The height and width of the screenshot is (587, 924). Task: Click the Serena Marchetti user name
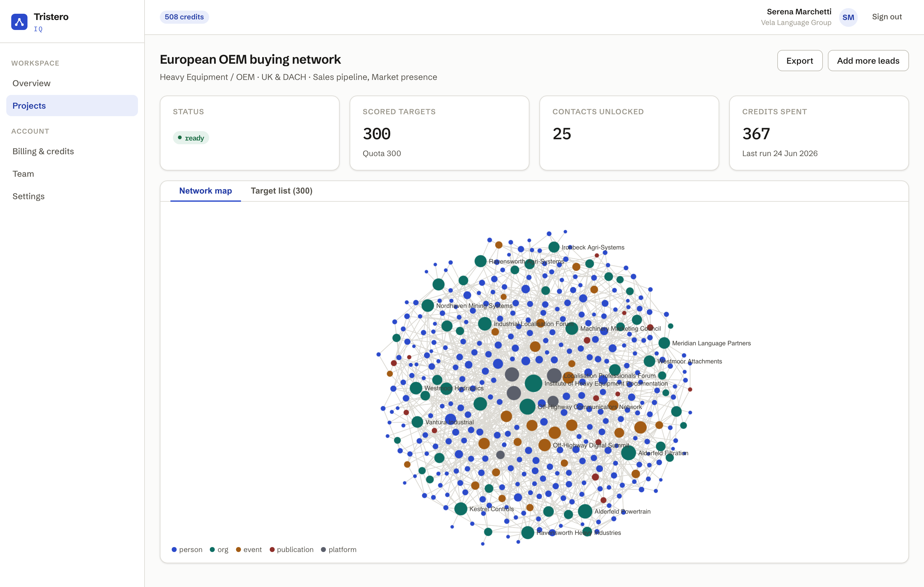pos(799,12)
